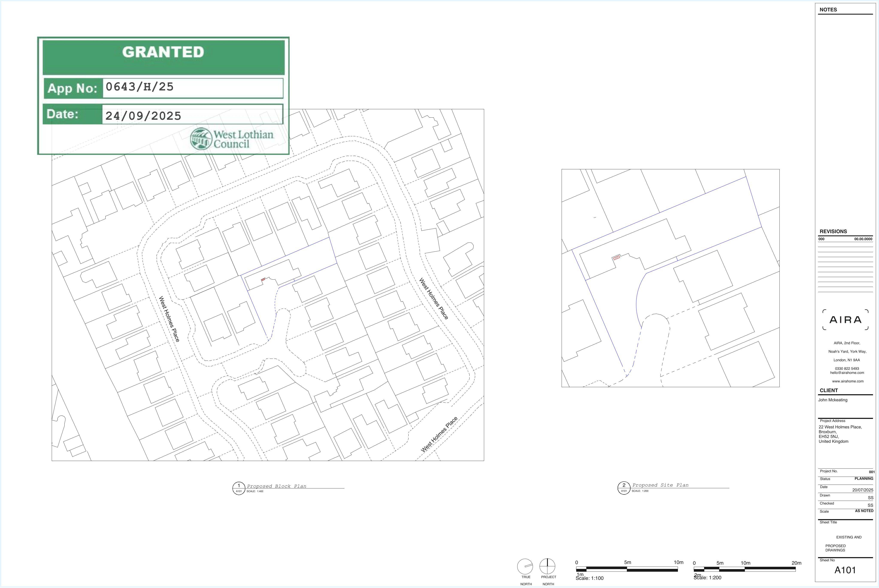Click scale value 'AS NOTED'
The width and height of the screenshot is (879, 588).
(864, 511)
